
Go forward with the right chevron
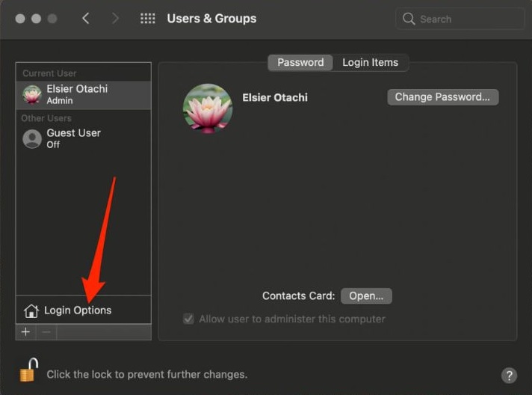pyautogui.click(x=115, y=19)
